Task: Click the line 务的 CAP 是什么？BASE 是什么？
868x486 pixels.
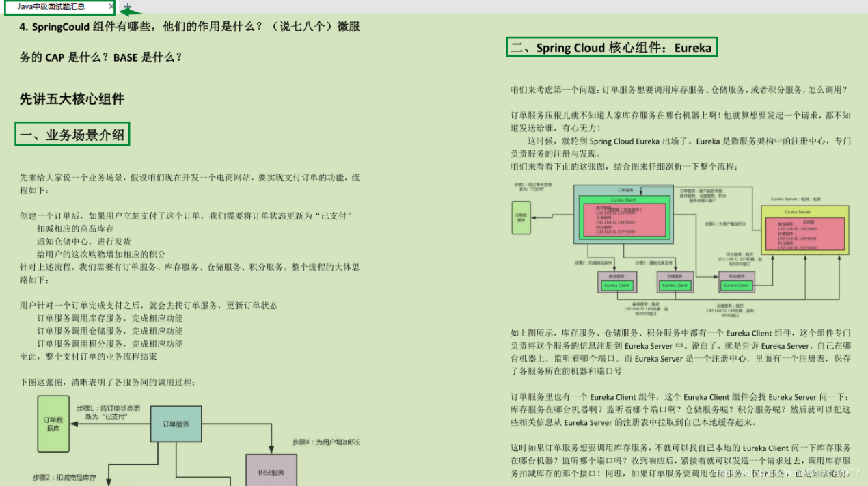Action: [101, 57]
